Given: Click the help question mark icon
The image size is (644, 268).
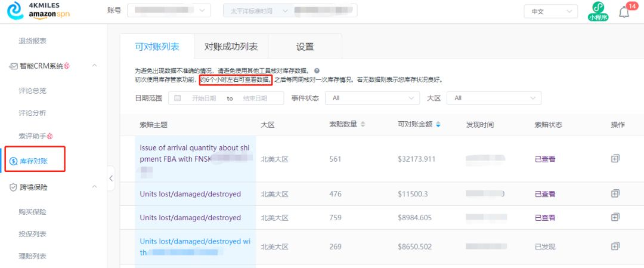Looking at the screenshot, I should pos(317,70).
